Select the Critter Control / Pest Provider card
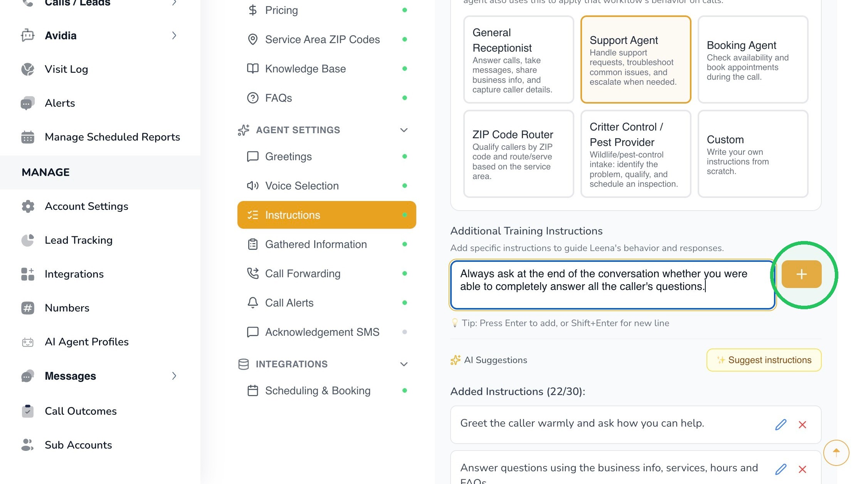 (636, 154)
